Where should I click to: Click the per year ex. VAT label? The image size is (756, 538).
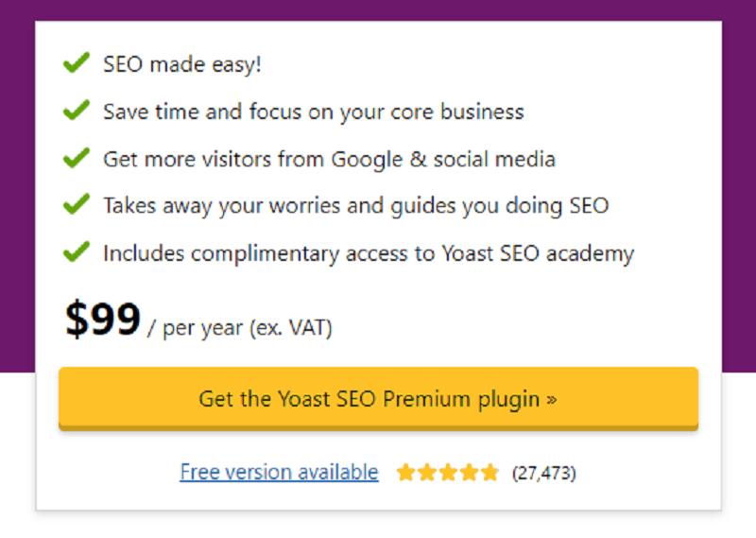click(x=240, y=328)
